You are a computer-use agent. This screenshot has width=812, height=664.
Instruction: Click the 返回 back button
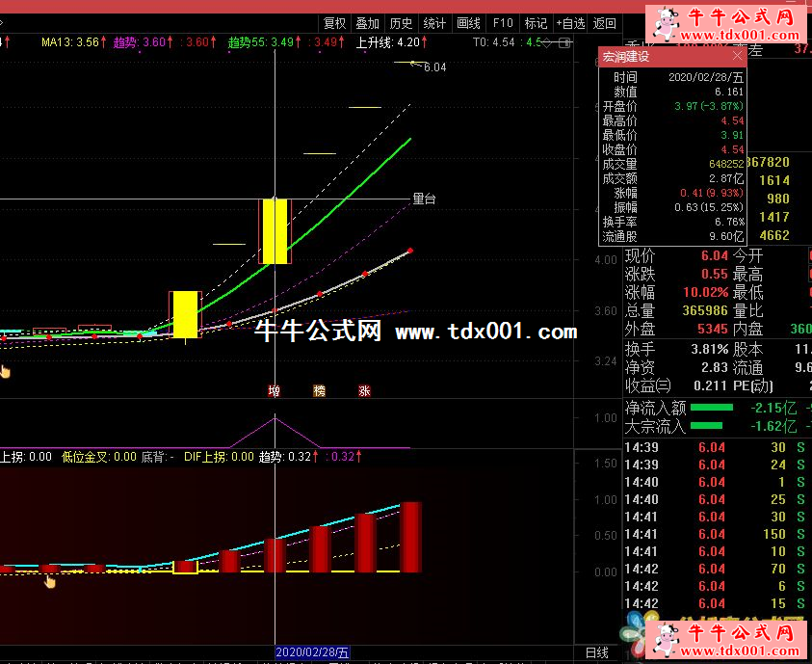(x=604, y=23)
